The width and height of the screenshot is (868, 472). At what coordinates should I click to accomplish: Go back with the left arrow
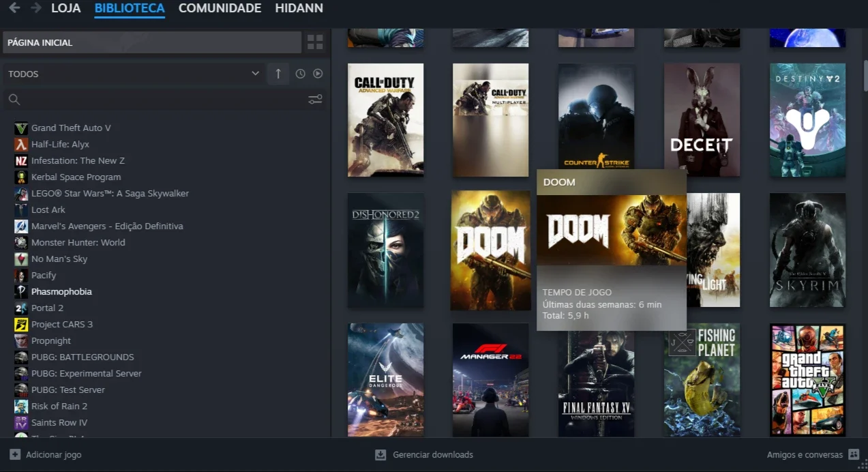[x=14, y=8]
